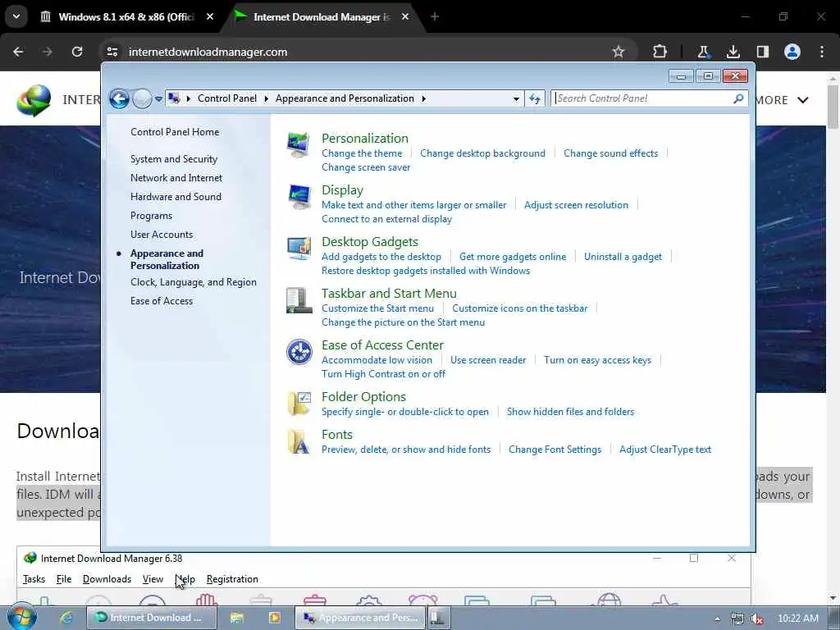
Task: Close the Internet Download Manager tab
Action: point(405,16)
